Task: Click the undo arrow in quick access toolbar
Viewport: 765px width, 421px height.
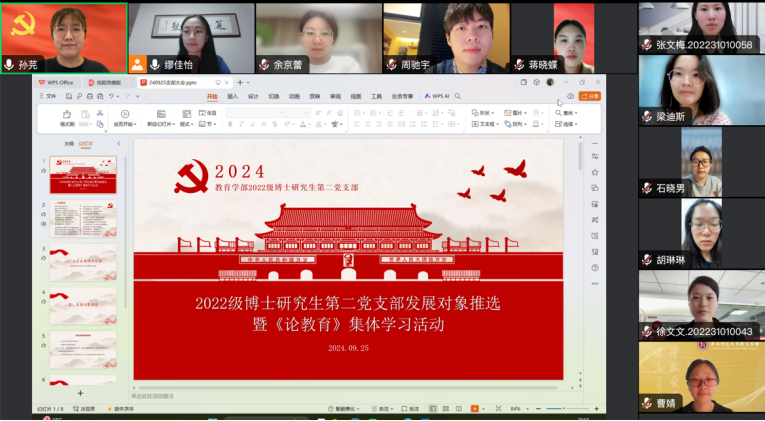Action: pyautogui.click(x=111, y=96)
